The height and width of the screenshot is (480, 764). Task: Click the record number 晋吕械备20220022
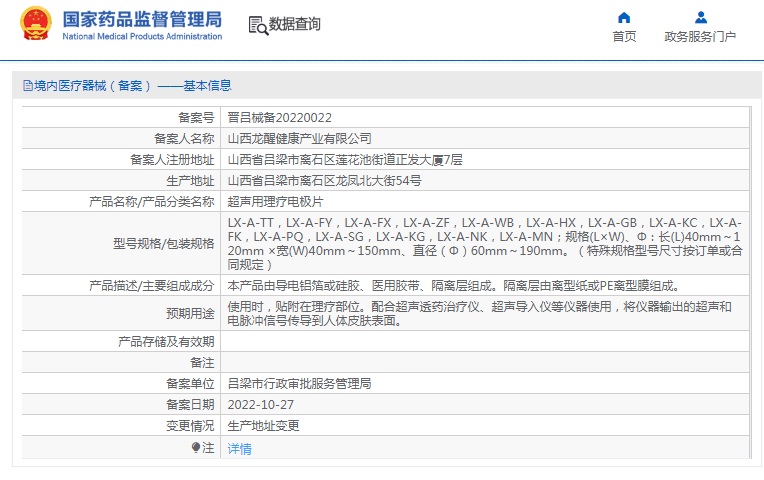(279, 117)
